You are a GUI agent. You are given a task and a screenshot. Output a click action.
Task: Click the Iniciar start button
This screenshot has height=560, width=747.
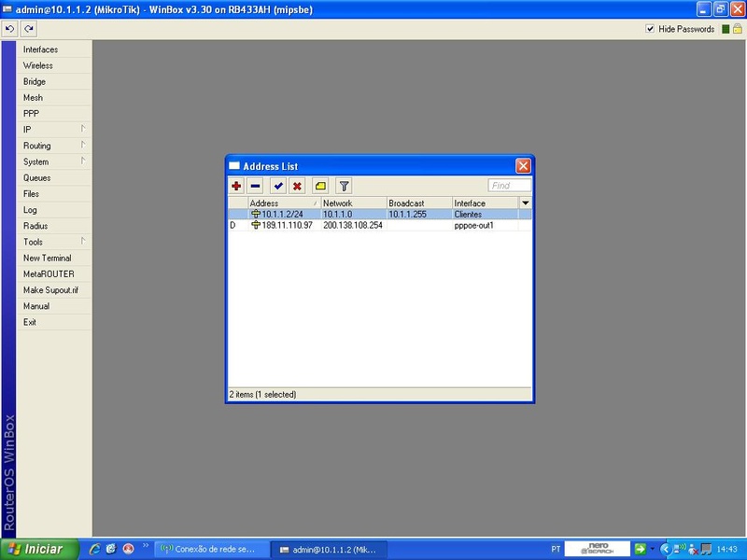(x=39, y=549)
